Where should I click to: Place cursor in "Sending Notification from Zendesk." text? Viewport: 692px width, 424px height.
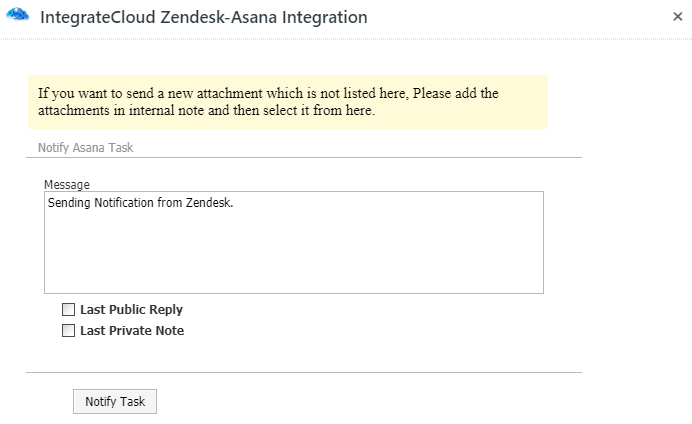click(x=140, y=203)
